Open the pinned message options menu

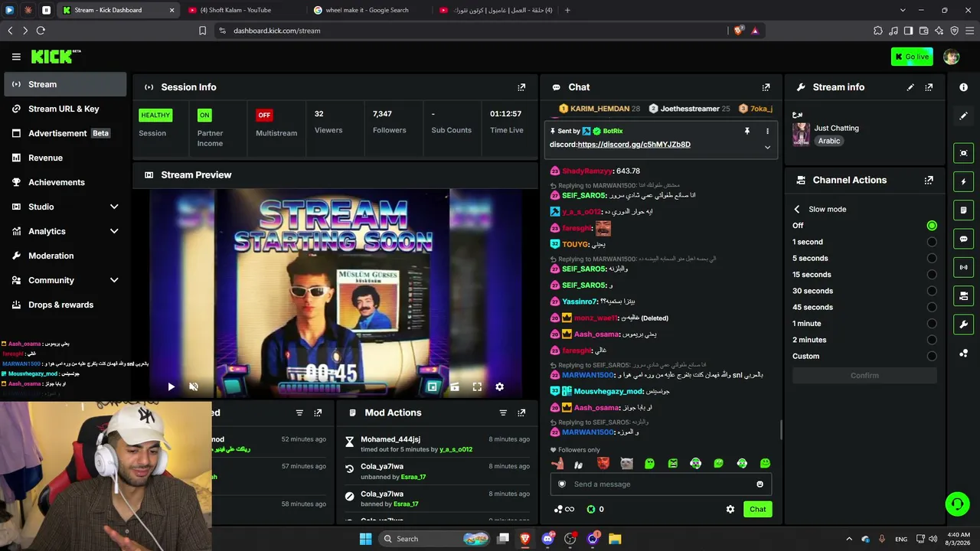click(767, 131)
